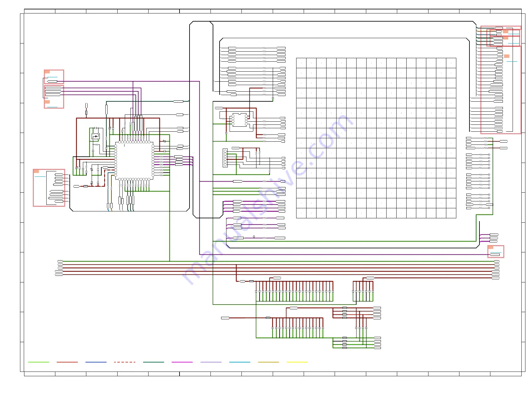Click the orange tag in bottom-right pink box
Image resolution: width=532 pixels, height=395 pixels.
[x=491, y=247]
